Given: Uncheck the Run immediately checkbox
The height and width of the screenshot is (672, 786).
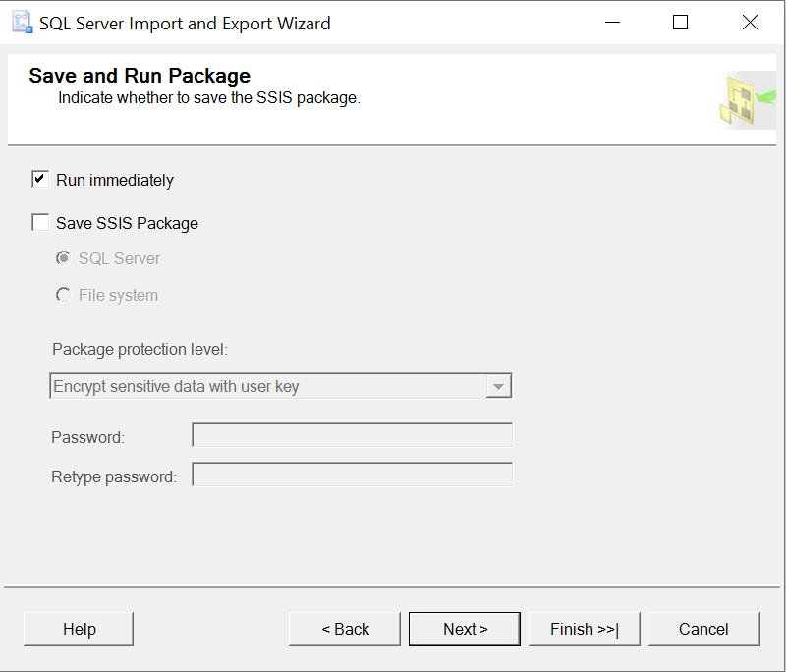Looking at the screenshot, I should tap(40, 180).
